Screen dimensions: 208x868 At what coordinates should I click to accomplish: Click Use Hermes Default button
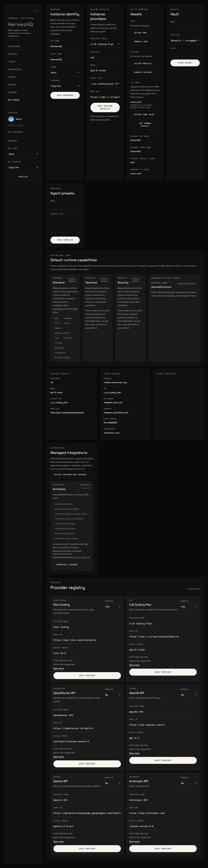[x=145, y=125]
